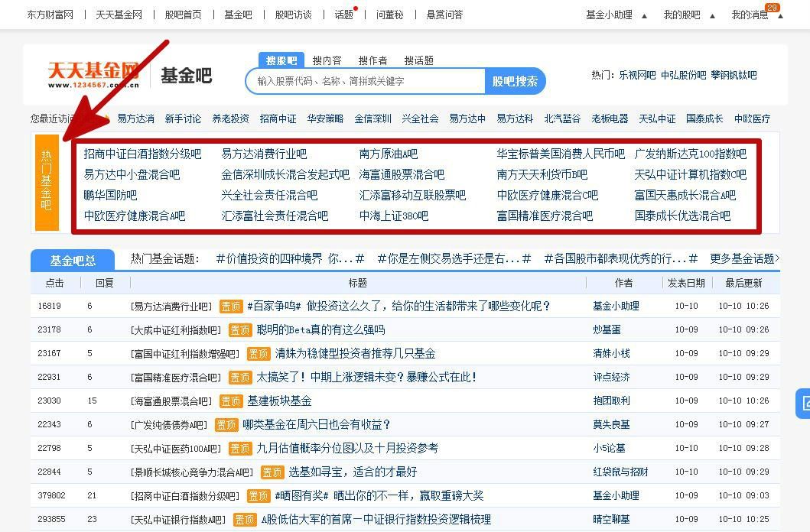This screenshot has height=532, width=810.
Task: View author 红袋鼠与招财 profile
Action: (621, 472)
